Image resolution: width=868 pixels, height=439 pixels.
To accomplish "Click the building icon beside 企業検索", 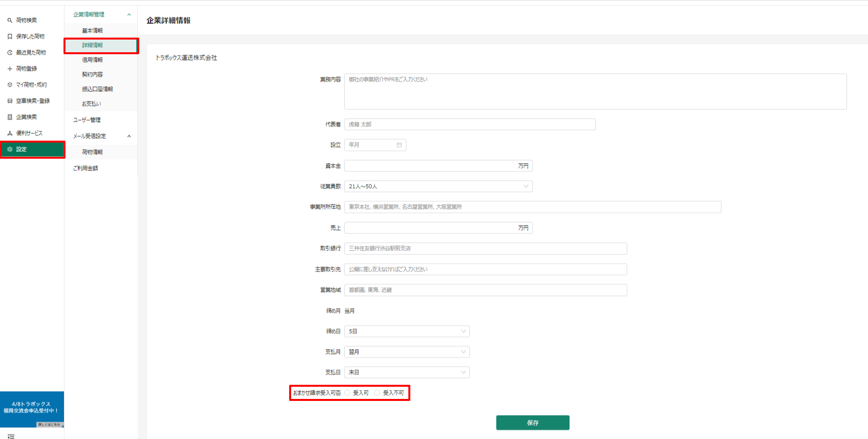I will 10,117.
